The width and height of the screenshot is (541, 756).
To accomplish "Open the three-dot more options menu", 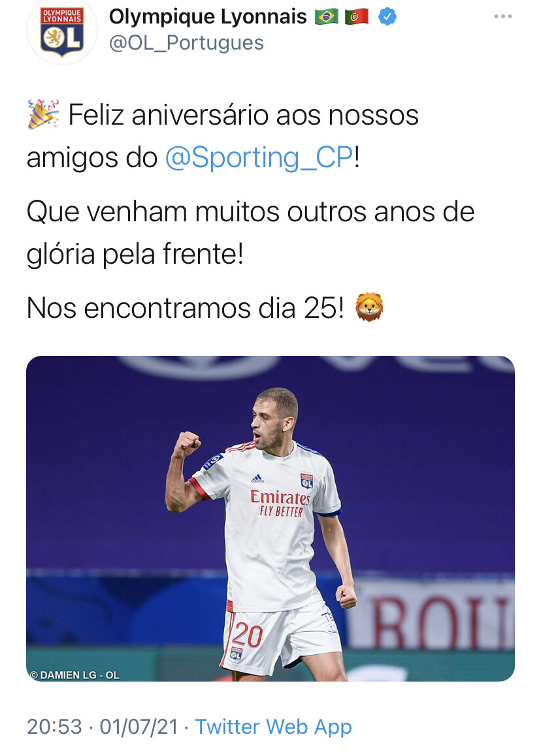I will pos(503,16).
